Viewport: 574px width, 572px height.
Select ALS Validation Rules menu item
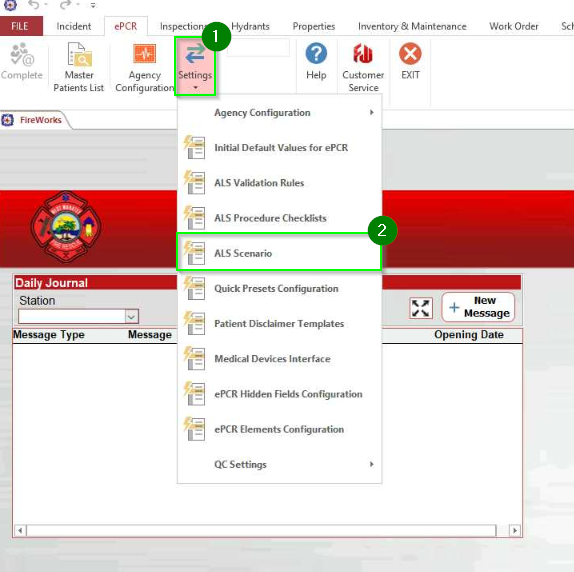point(279,183)
